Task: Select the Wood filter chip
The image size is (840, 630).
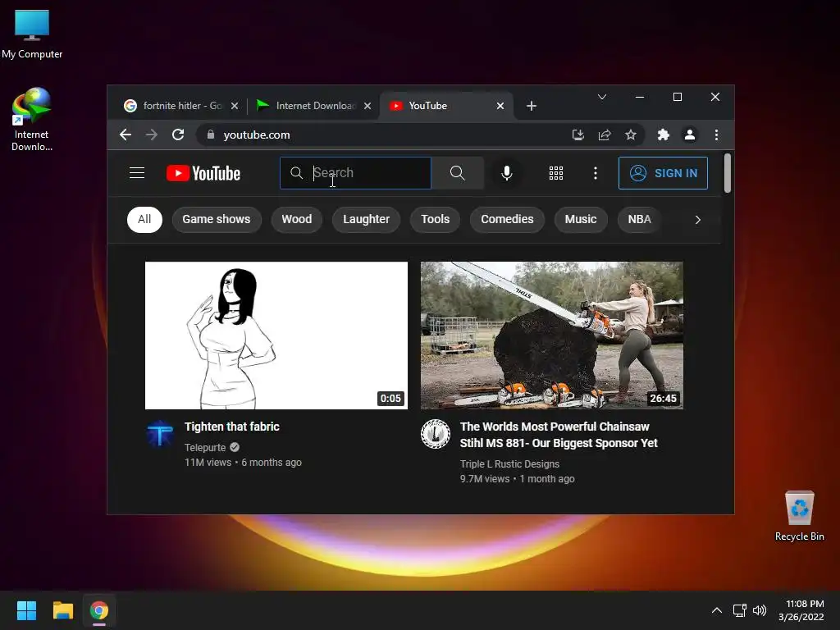Action: click(x=297, y=220)
